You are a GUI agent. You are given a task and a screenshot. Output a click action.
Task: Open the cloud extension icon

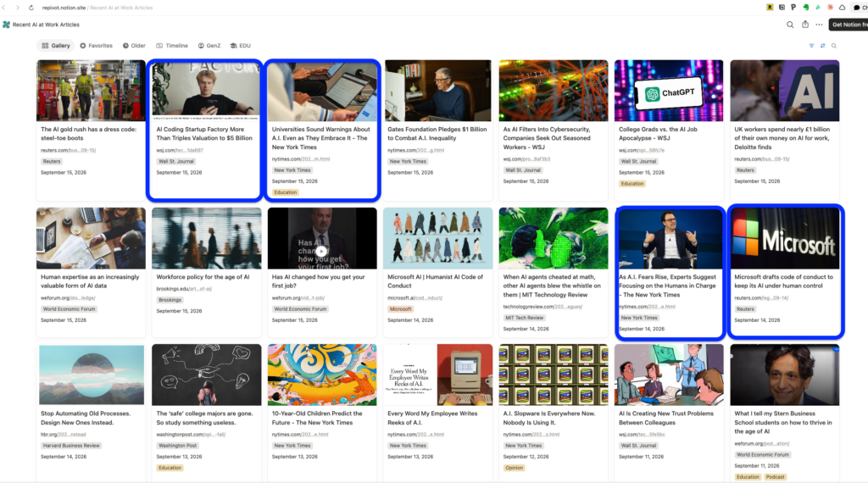click(842, 7)
